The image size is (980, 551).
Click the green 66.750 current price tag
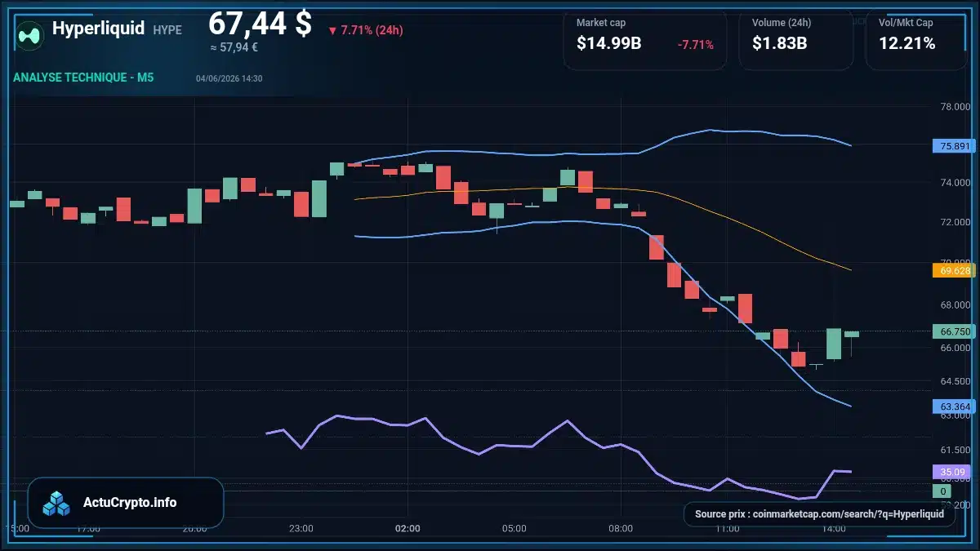(x=953, y=331)
